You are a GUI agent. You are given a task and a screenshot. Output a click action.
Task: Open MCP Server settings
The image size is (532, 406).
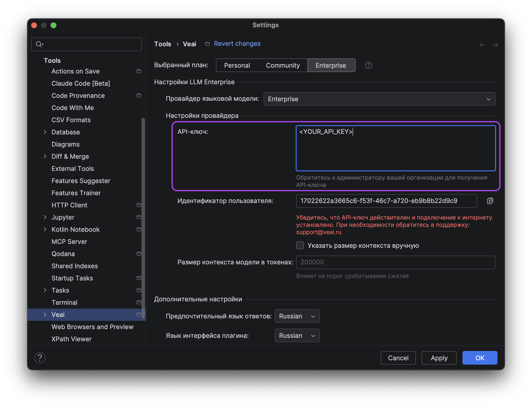[x=69, y=241]
